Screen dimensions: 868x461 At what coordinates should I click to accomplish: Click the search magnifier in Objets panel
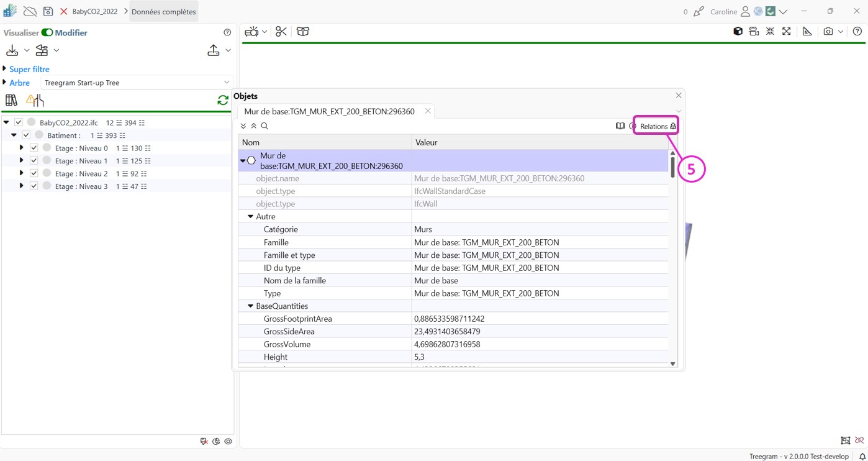pyautogui.click(x=264, y=126)
